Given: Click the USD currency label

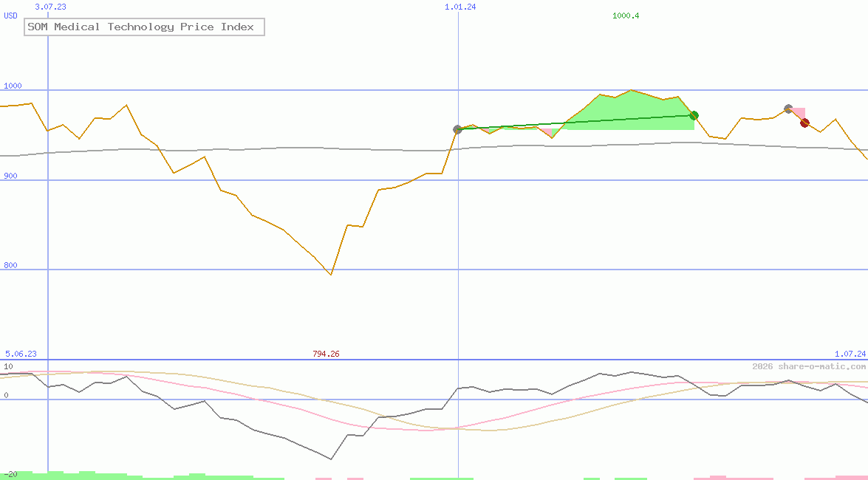Looking at the screenshot, I should click(x=10, y=16).
